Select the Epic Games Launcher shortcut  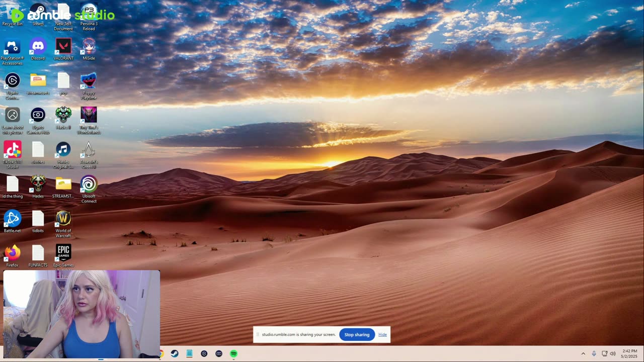(63, 257)
